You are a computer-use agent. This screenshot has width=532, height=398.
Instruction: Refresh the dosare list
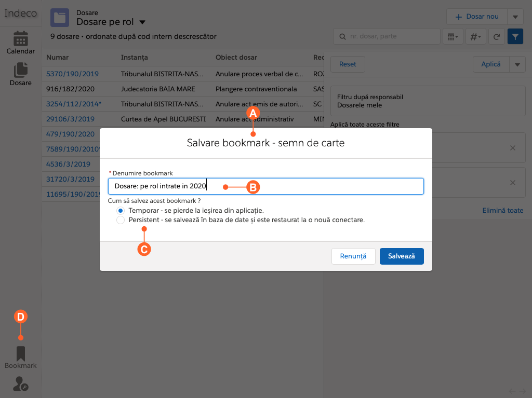pos(497,36)
